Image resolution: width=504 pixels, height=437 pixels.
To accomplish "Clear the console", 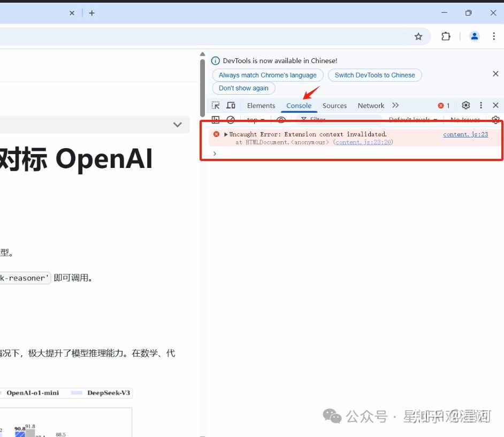I will tap(231, 120).
